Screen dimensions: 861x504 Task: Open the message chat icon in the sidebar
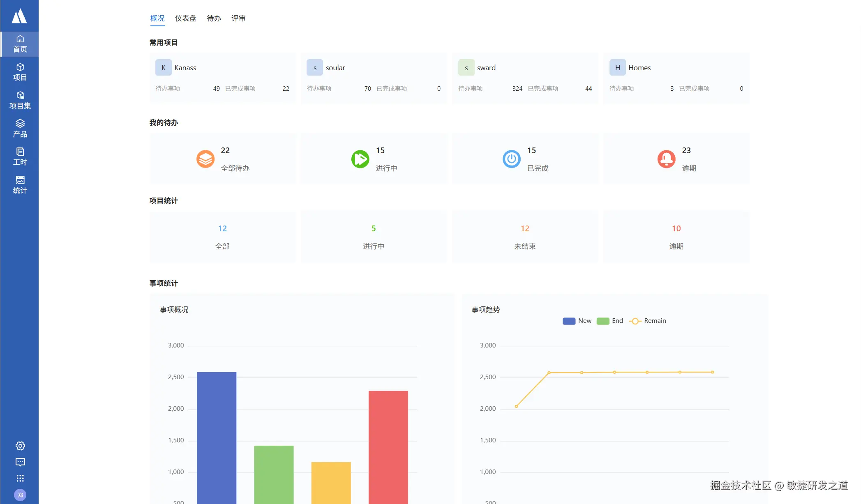(20, 462)
